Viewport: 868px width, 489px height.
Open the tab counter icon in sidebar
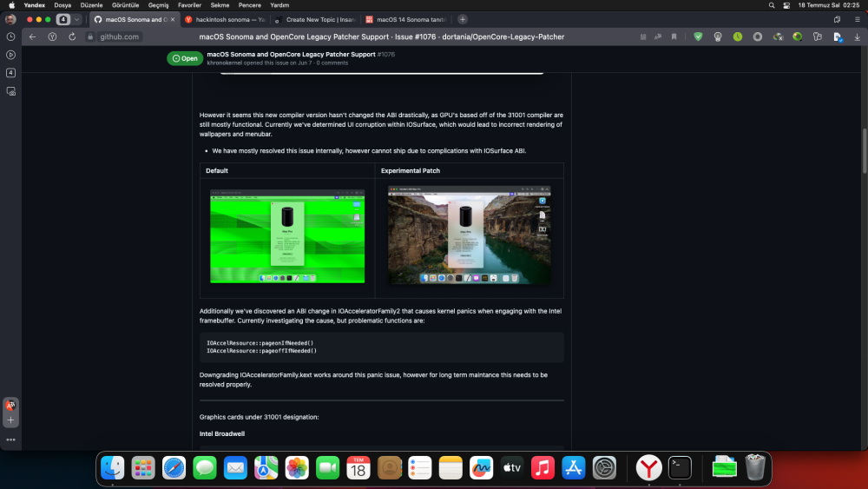click(x=10, y=73)
